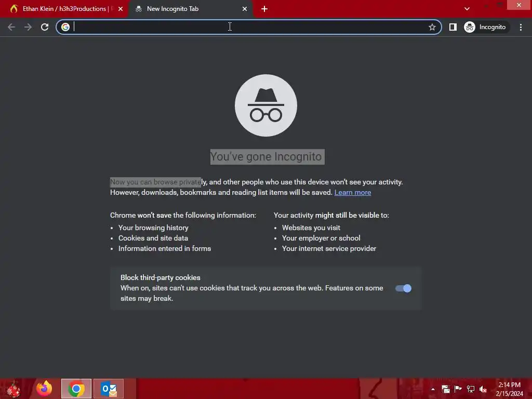This screenshot has height=399, width=532.
Task: Click the Your browsing history list item
Action: pos(153,228)
